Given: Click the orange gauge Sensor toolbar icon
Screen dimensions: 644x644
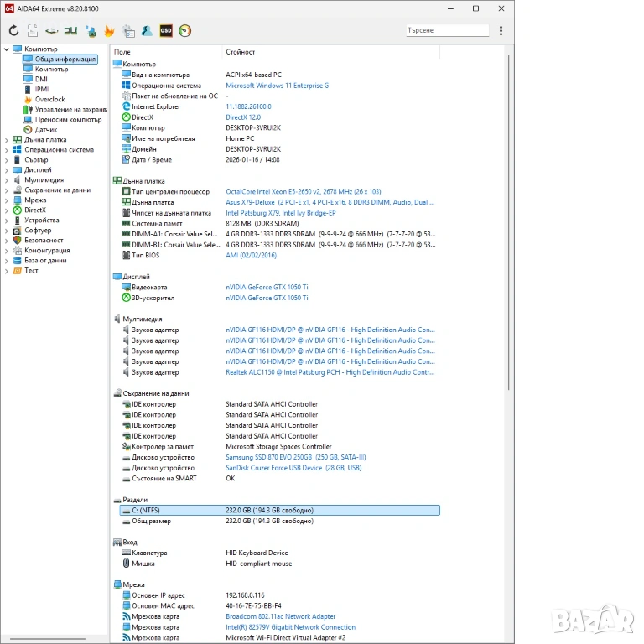Looking at the screenshot, I should pyautogui.click(x=185, y=31).
